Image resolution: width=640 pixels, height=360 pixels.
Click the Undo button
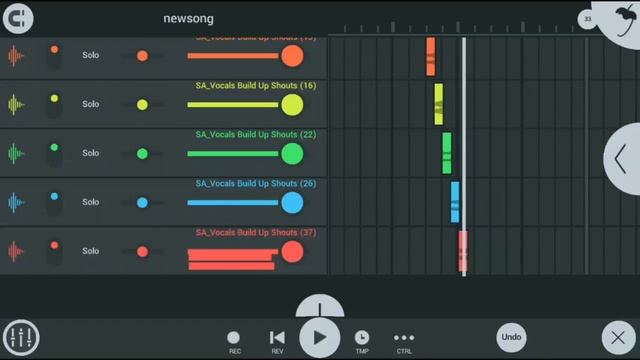[x=511, y=337]
